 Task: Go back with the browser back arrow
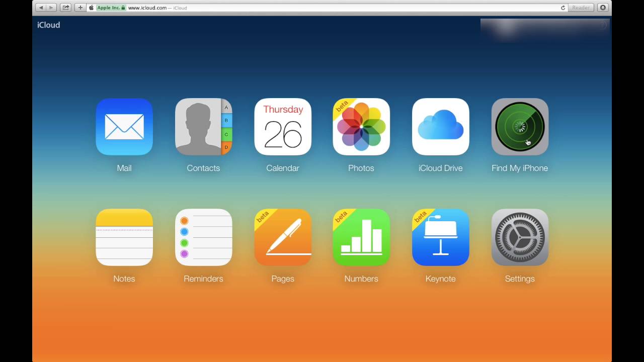(x=41, y=8)
